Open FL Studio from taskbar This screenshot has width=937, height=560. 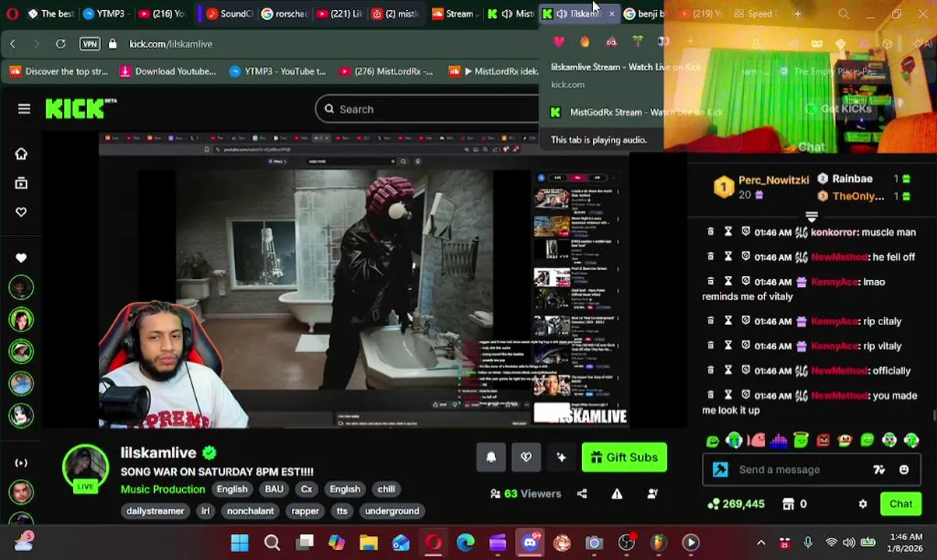point(658,542)
